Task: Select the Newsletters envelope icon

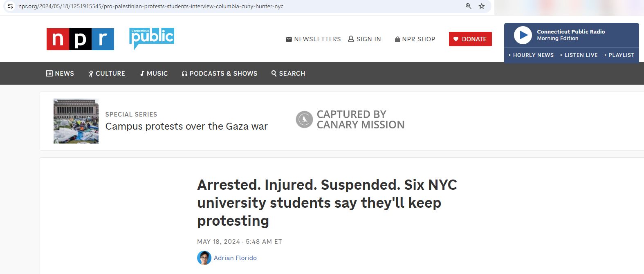Action: (288, 39)
